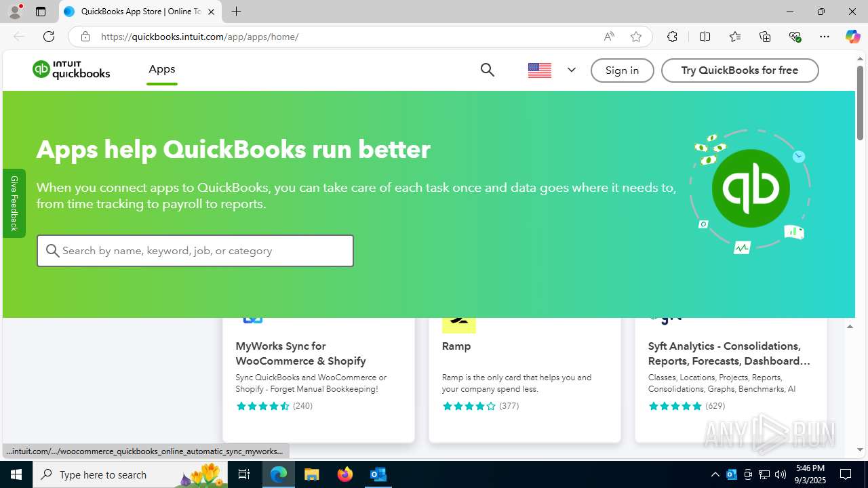Click Try QuickBooks for free
868x488 pixels.
click(740, 70)
